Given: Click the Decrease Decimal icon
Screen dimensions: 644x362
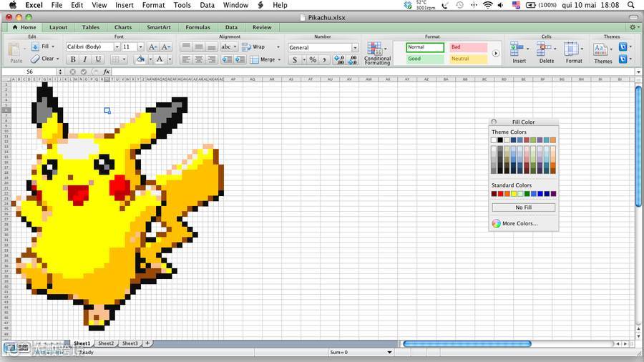Looking at the screenshot, I should (352, 60).
